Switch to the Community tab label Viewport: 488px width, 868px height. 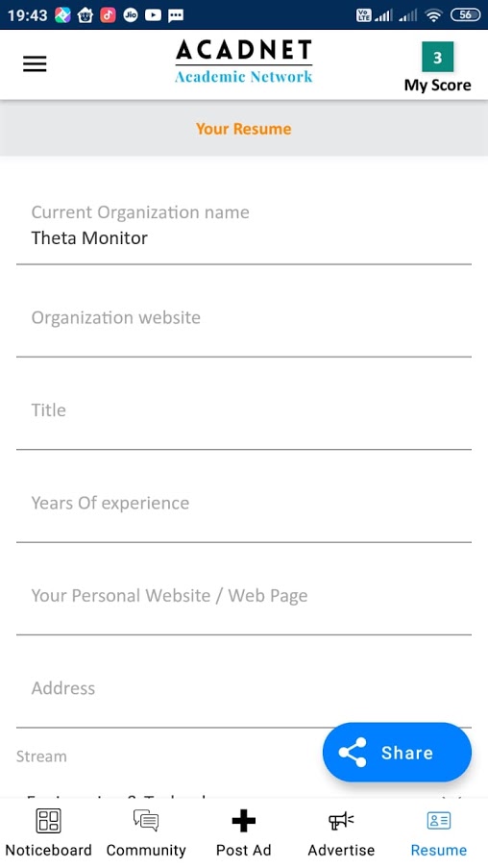pyautogui.click(x=146, y=851)
